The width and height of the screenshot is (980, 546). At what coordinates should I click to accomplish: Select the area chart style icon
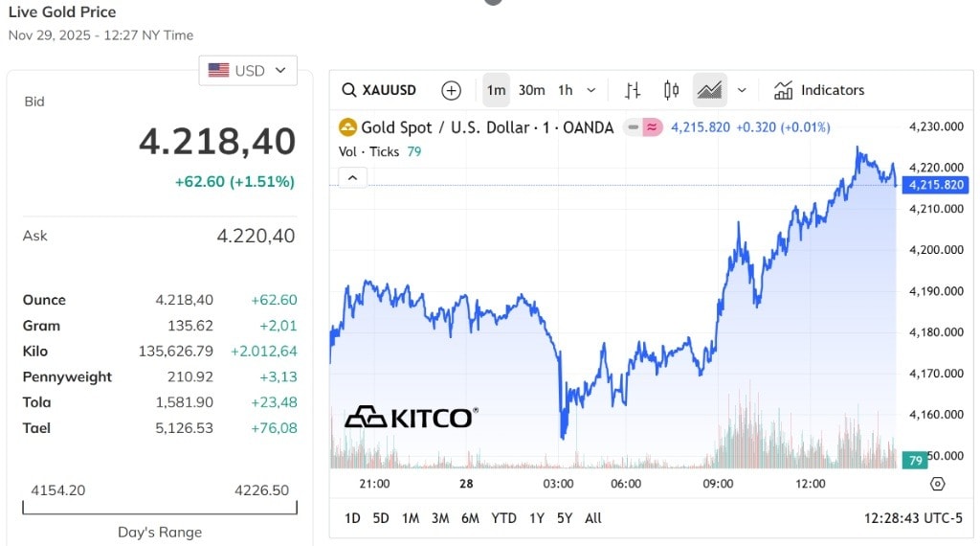click(709, 90)
